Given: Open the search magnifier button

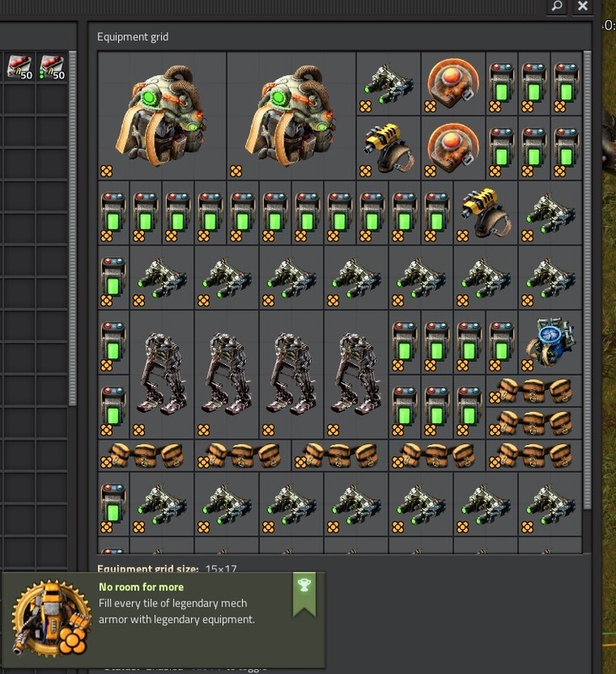Looking at the screenshot, I should pyautogui.click(x=557, y=7).
